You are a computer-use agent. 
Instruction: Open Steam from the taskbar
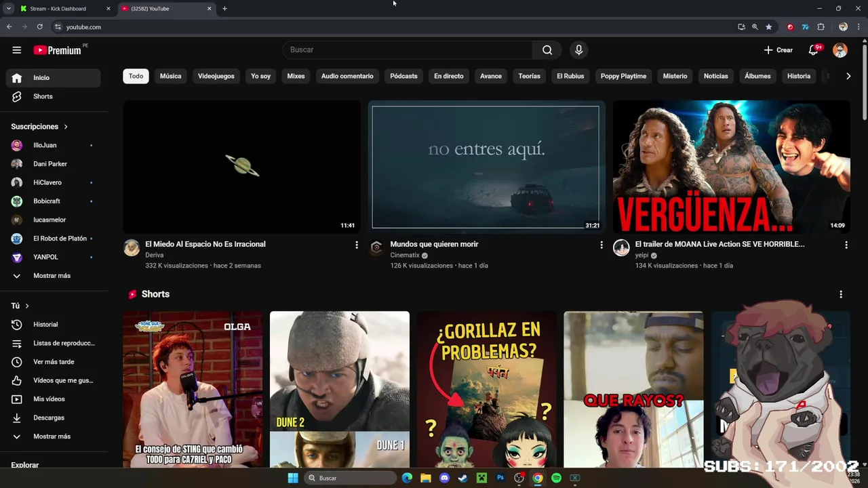[x=462, y=478]
